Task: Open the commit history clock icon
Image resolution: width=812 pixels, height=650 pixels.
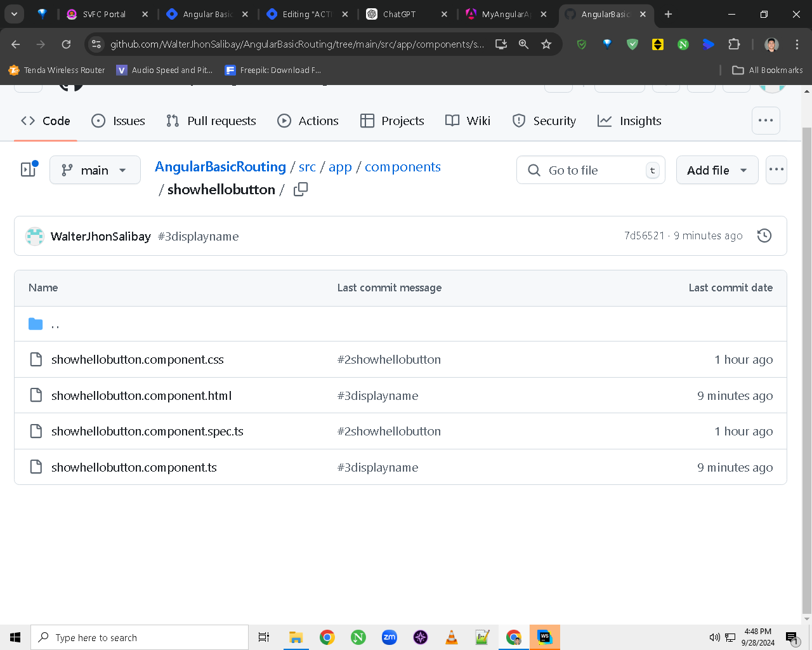Action: click(764, 235)
